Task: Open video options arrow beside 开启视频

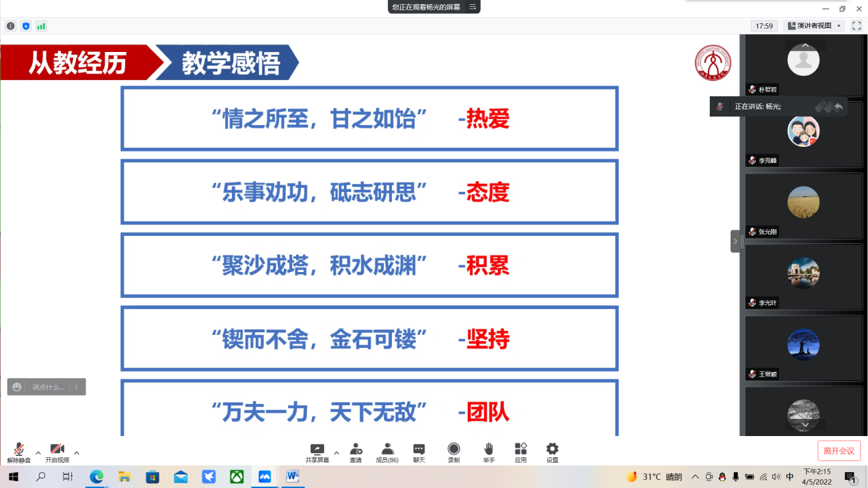Action: pyautogui.click(x=77, y=452)
